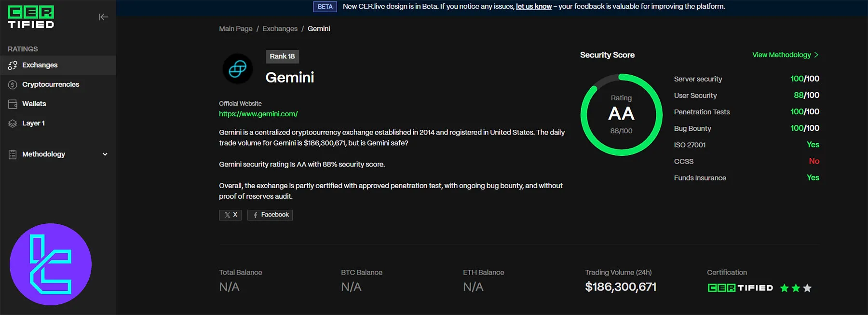Click the Exchanges sidebar icon
This screenshot has width=868, height=315.
pyautogui.click(x=13, y=65)
